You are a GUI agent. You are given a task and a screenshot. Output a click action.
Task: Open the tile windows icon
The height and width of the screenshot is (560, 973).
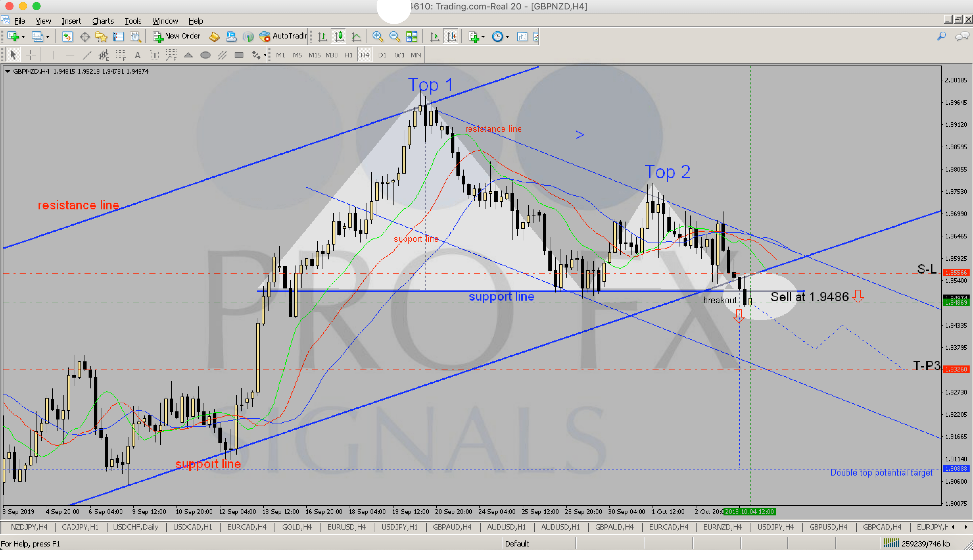point(411,36)
